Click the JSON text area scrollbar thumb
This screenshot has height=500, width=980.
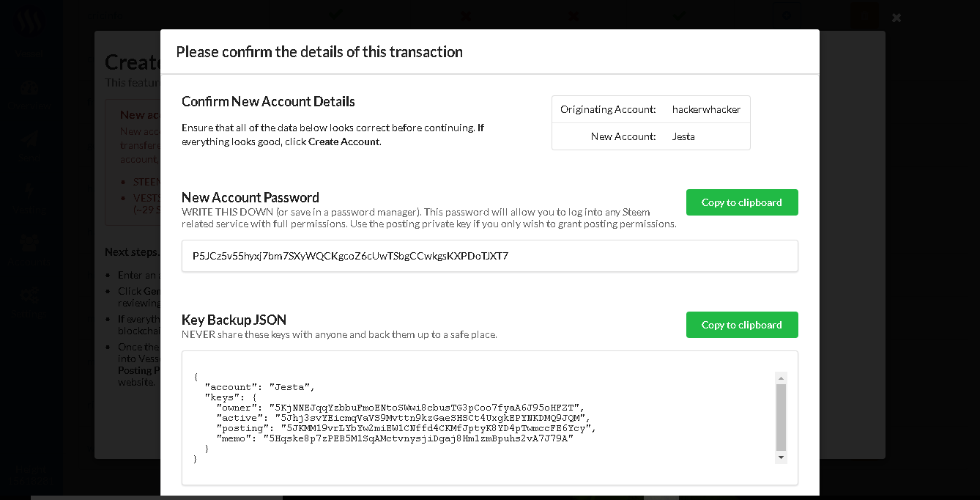[781, 417]
